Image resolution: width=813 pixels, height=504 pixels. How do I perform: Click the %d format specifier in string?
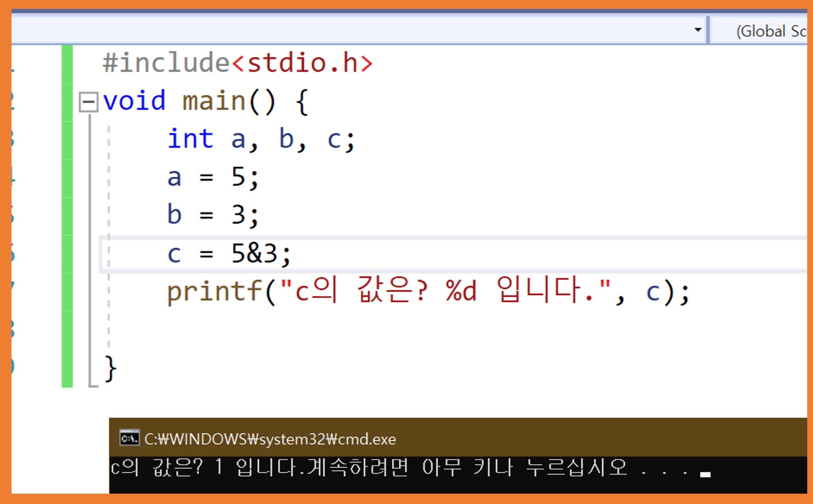(461, 291)
